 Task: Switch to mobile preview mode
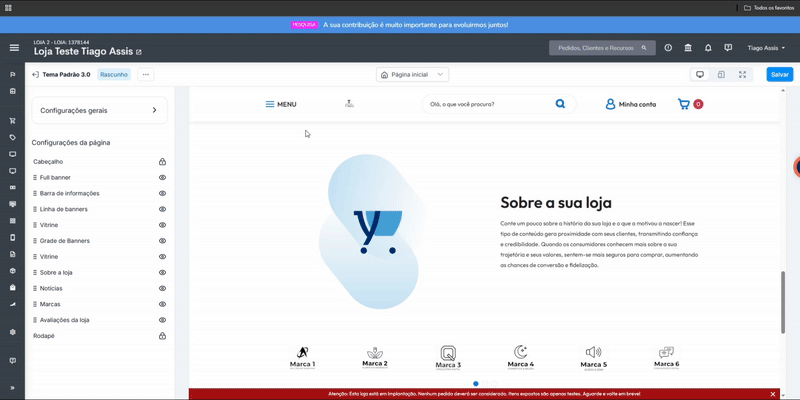point(721,74)
